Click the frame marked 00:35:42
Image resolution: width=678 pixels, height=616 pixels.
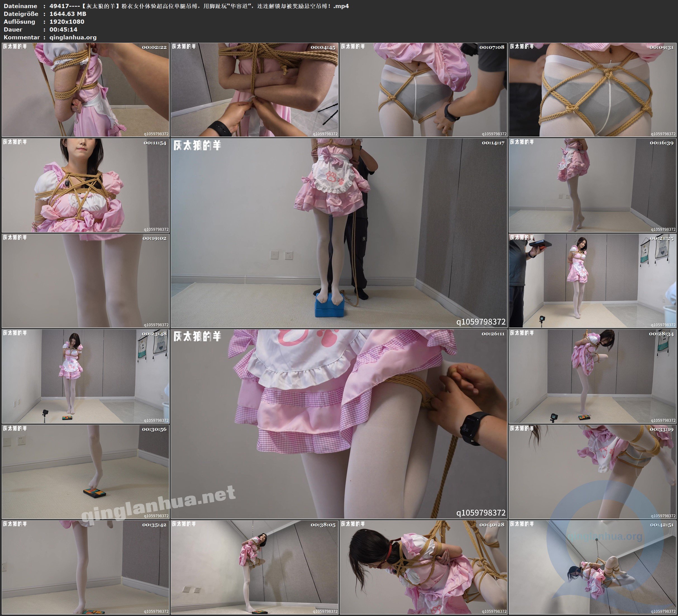[85, 567]
